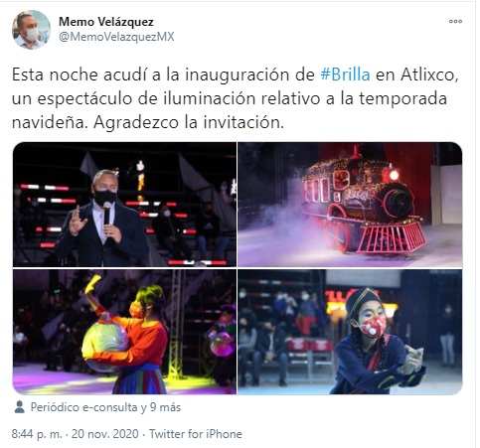Open the photo of the man speaking with microphone
This screenshot has height=448, width=480.
(124, 205)
